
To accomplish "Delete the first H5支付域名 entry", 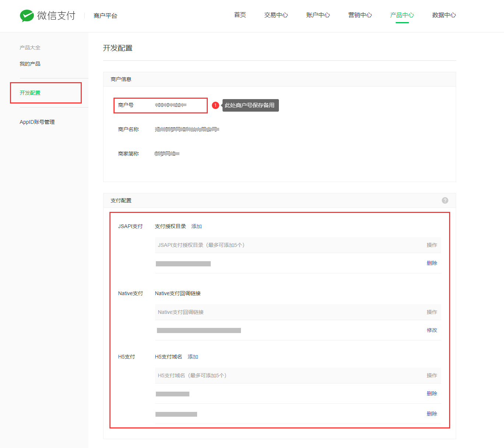I will pyautogui.click(x=432, y=393).
